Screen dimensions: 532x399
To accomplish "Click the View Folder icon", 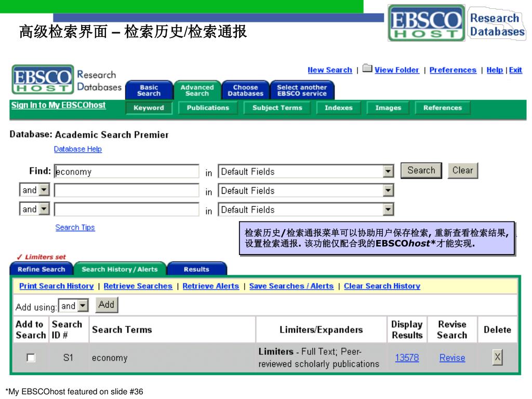I will tap(367, 68).
